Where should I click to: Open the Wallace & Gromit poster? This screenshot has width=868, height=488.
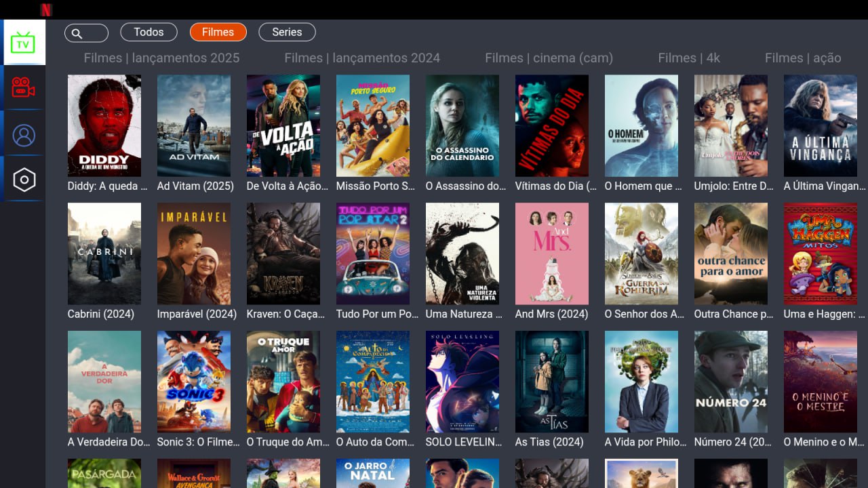pos(194,473)
